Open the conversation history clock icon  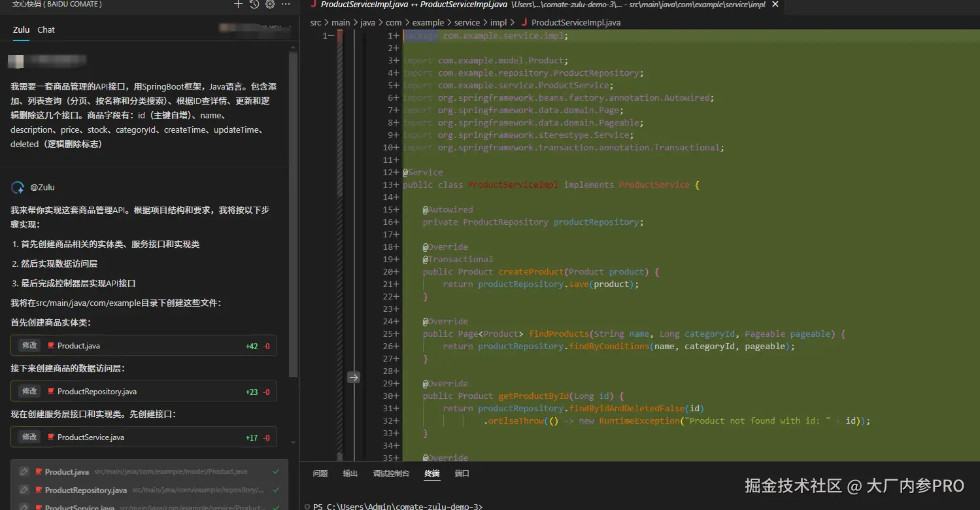tap(254, 4)
